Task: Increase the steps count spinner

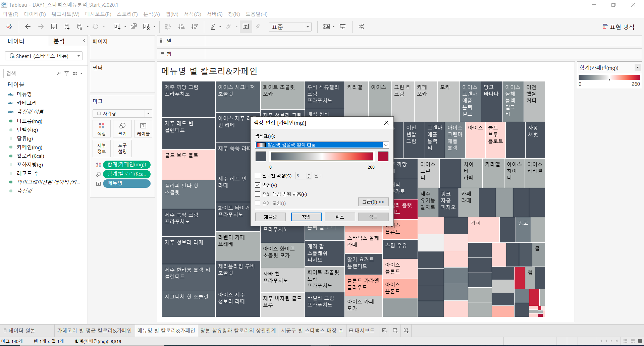Action: point(309,174)
